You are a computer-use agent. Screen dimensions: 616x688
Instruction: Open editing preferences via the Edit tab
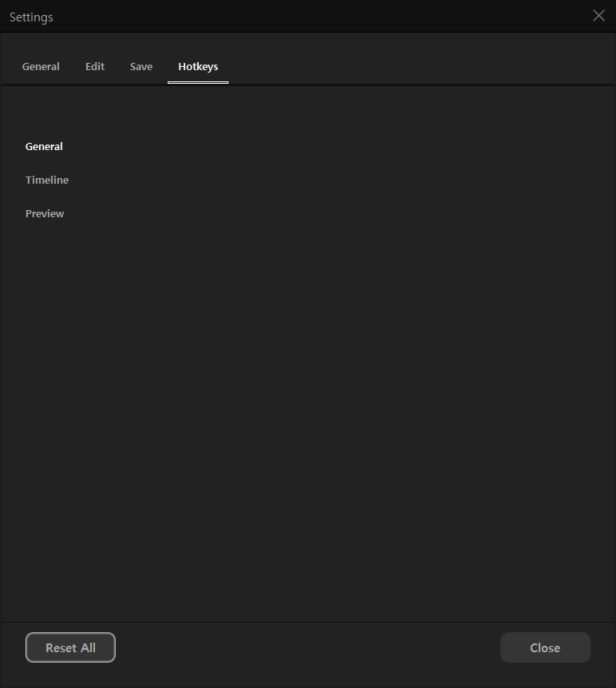[95, 67]
